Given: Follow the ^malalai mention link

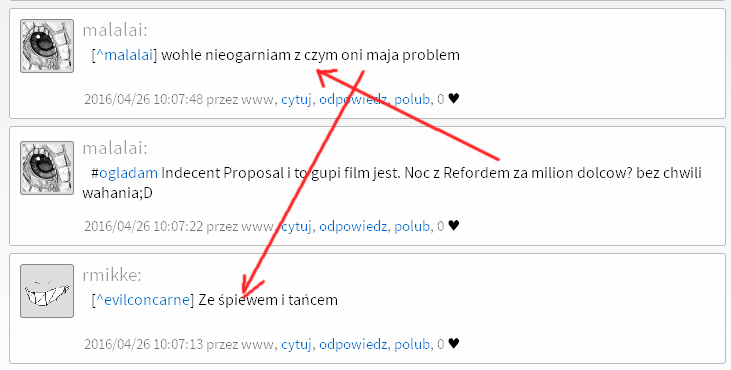Looking at the screenshot, I should 124,55.
